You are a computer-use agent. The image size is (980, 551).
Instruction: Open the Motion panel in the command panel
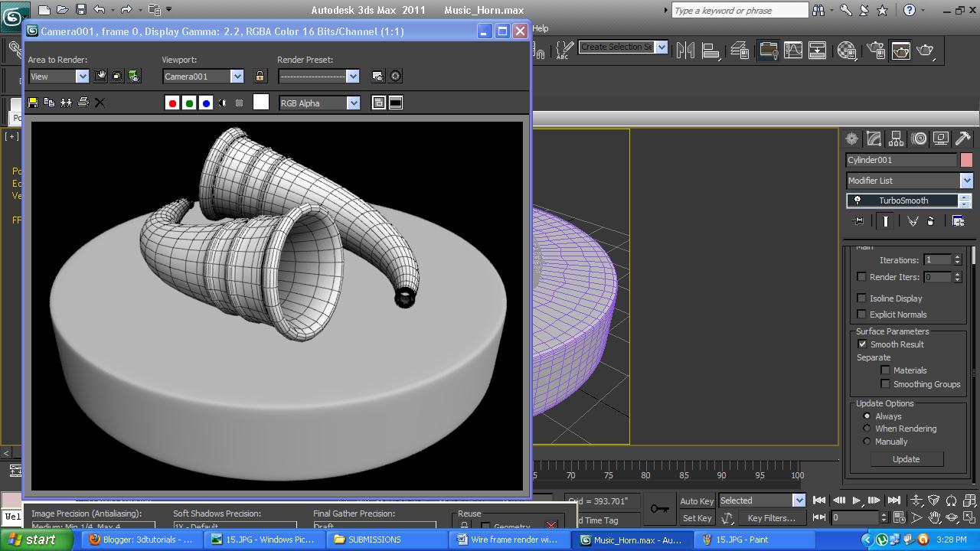[x=918, y=139]
